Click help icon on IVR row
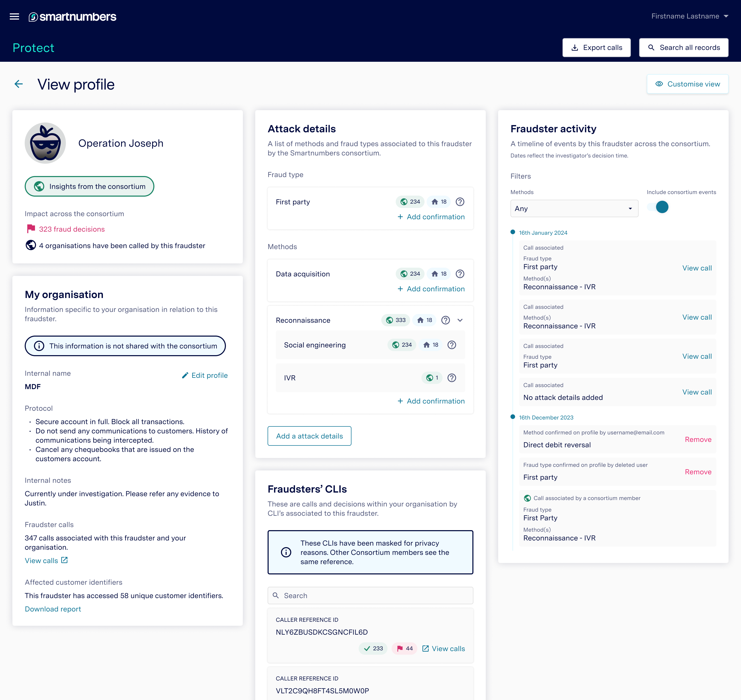Screen dimensions: 741x700 click(x=452, y=378)
